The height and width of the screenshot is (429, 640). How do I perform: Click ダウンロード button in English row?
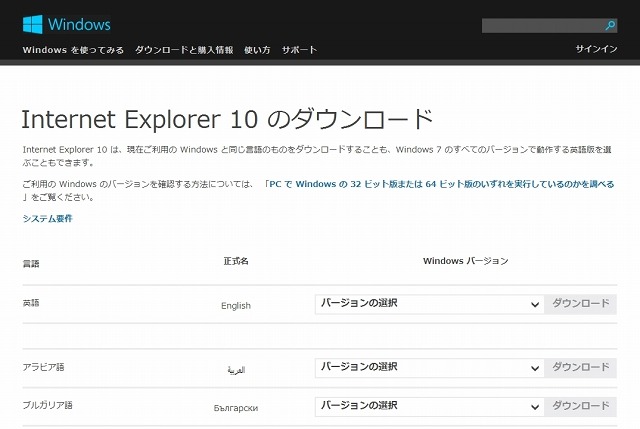click(580, 304)
